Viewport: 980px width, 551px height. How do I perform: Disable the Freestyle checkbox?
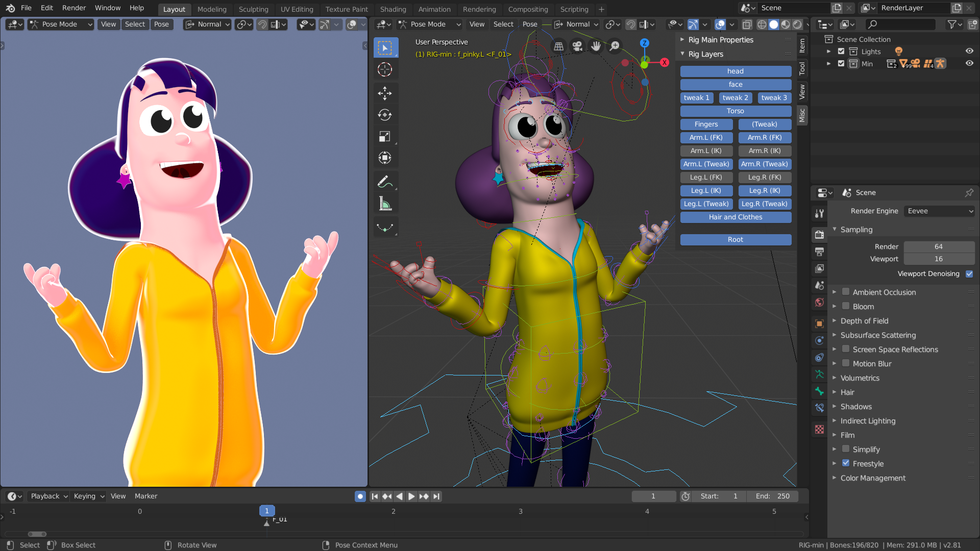[846, 463]
